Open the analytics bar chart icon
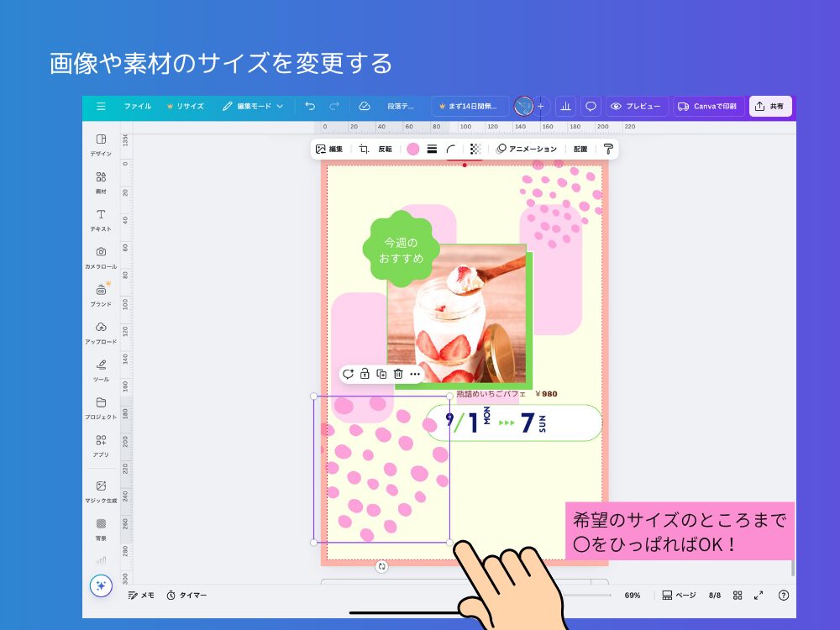This screenshot has width=840, height=630. pyautogui.click(x=565, y=107)
